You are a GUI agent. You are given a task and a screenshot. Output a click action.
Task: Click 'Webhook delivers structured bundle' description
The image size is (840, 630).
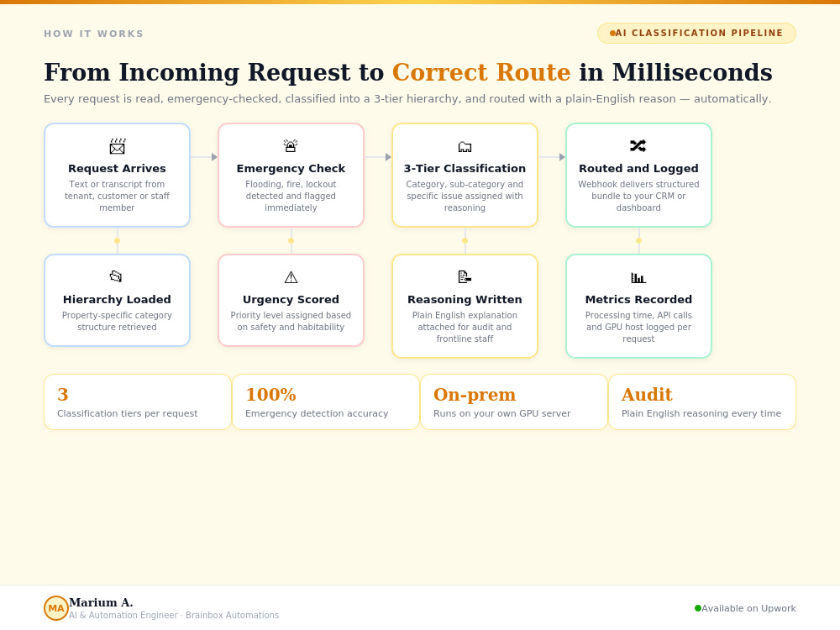pos(638,196)
